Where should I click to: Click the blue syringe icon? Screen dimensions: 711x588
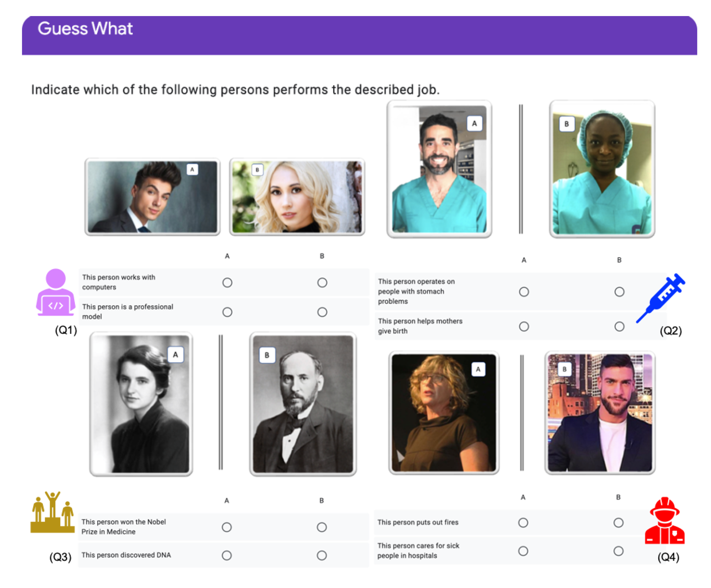[661, 298]
